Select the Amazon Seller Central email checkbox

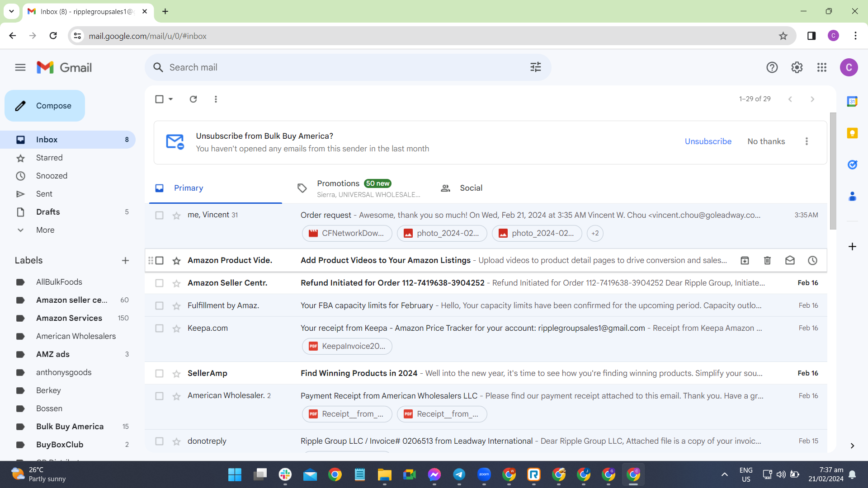click(x=159, y=283)
